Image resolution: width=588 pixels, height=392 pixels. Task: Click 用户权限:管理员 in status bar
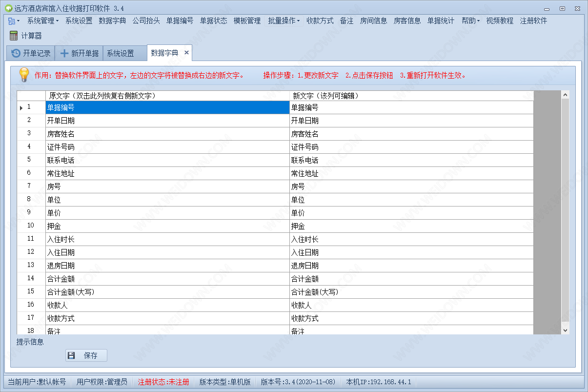tap(101, 382)
